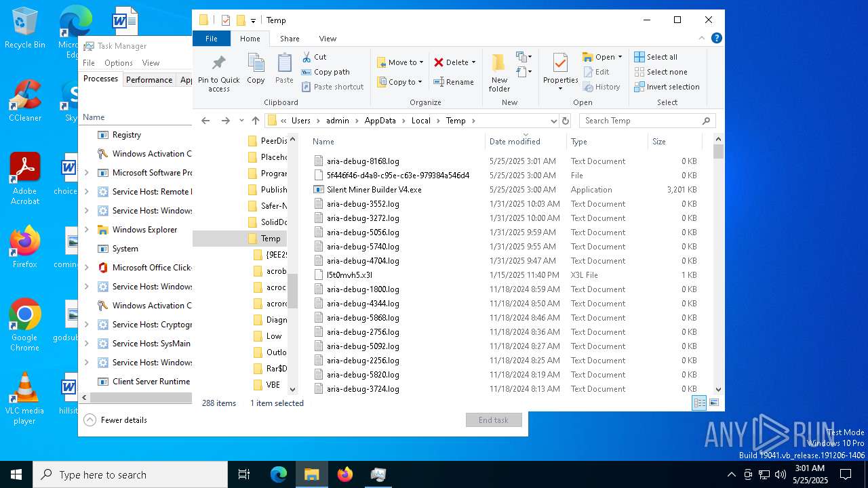This screenshot has width=868, height=488.
Task: Open the Delete dropdown arrow
Action: (x=473, y=62)
